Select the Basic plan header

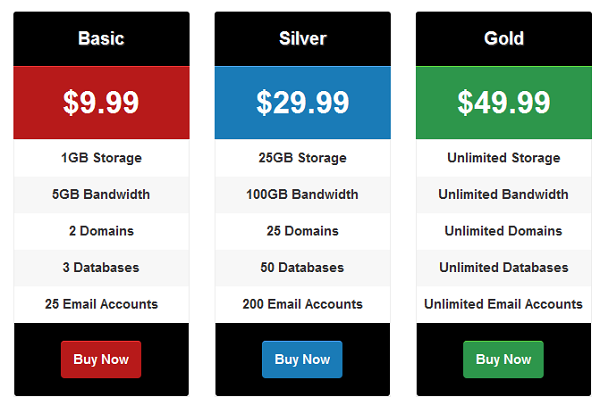click(x=101, y=39)
